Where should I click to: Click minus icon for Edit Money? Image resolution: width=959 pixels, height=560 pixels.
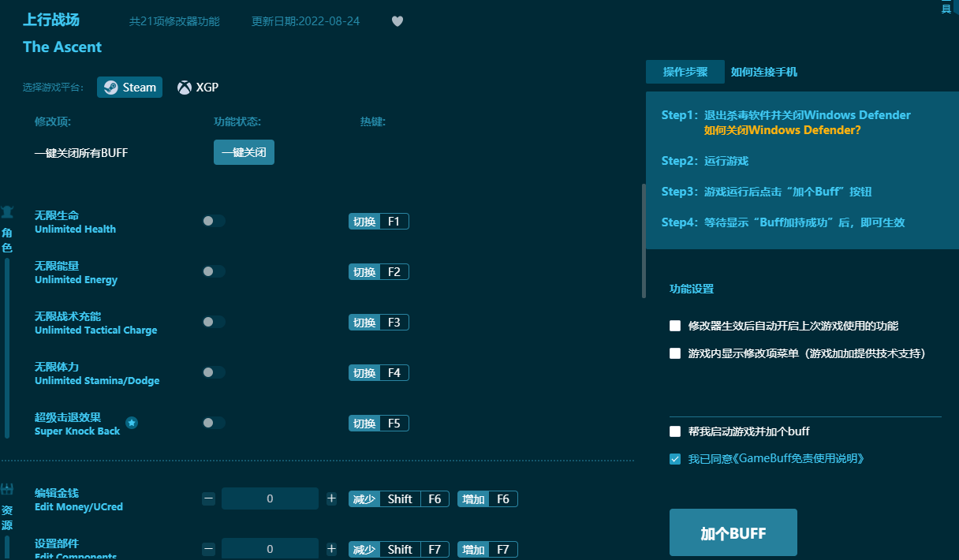[x=208, y=498]
